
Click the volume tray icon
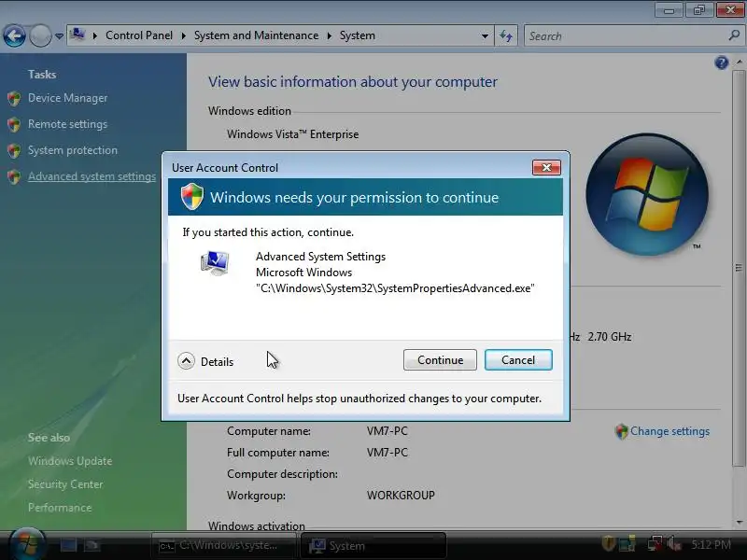pyautogui.click(x=673, y=543)
